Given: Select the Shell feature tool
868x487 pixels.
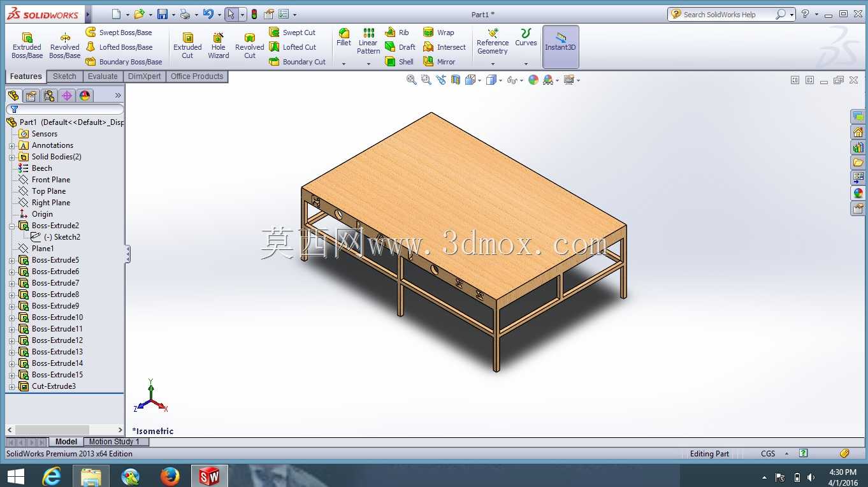Looking at the screenshot, I should click(x=400, y=62).
